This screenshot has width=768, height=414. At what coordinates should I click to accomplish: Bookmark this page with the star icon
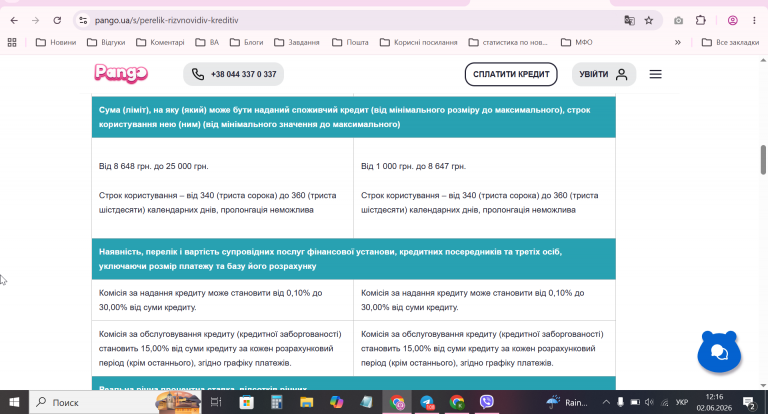point(648,20)
